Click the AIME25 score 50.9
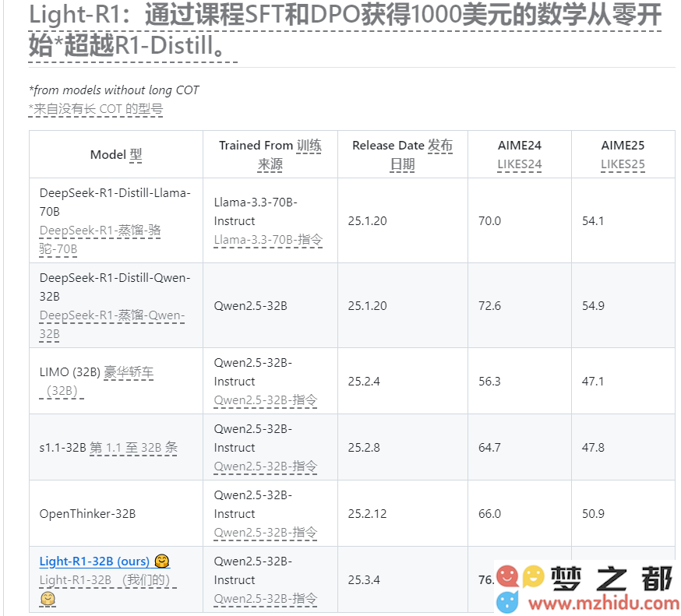This screenshot has height=616, width=681. (x=593, y=513)
